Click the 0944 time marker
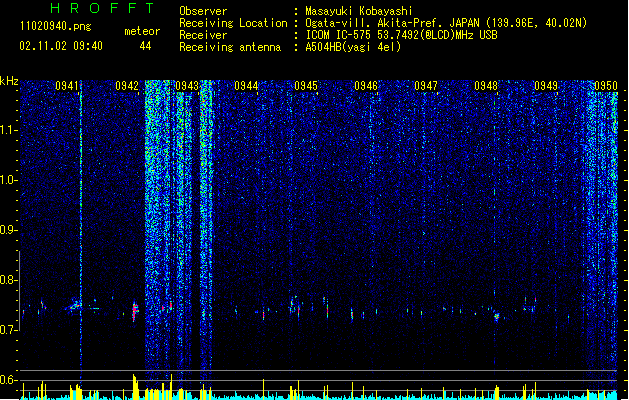 pyautogui.click(x=246, y=85)
